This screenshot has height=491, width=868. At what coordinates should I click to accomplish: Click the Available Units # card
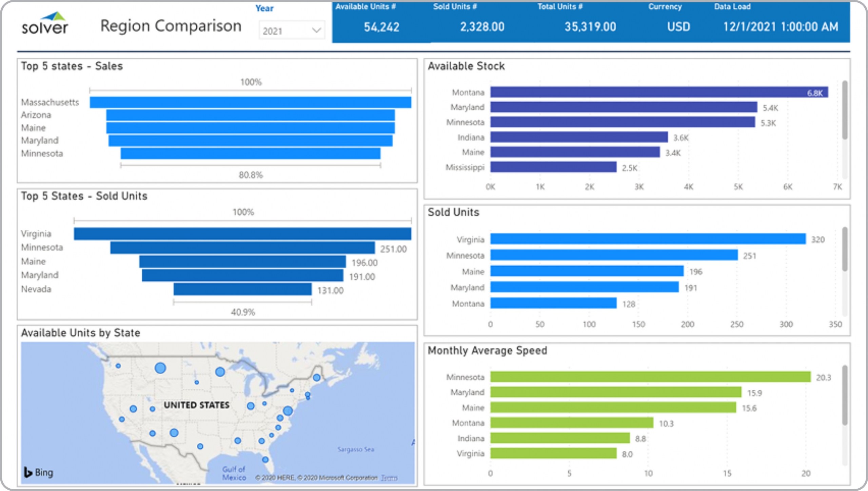(381, 27)
